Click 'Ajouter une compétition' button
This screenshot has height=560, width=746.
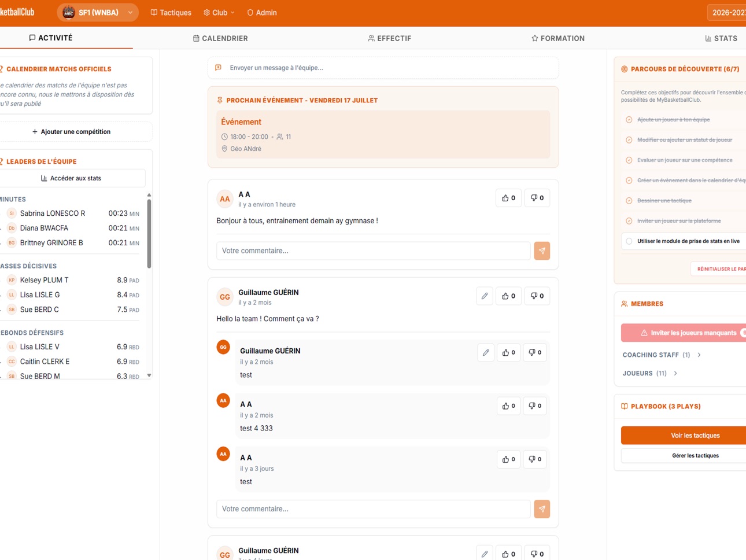click(72, 132)
